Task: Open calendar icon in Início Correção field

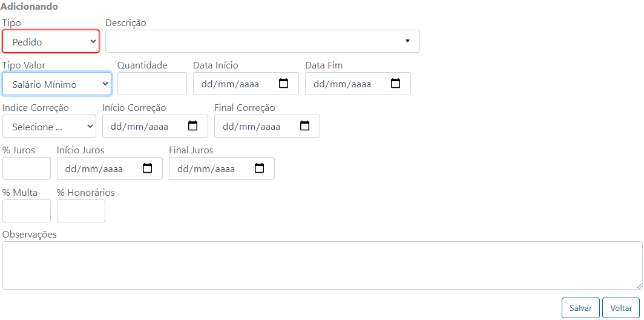Action: click(x=192, y=126)
